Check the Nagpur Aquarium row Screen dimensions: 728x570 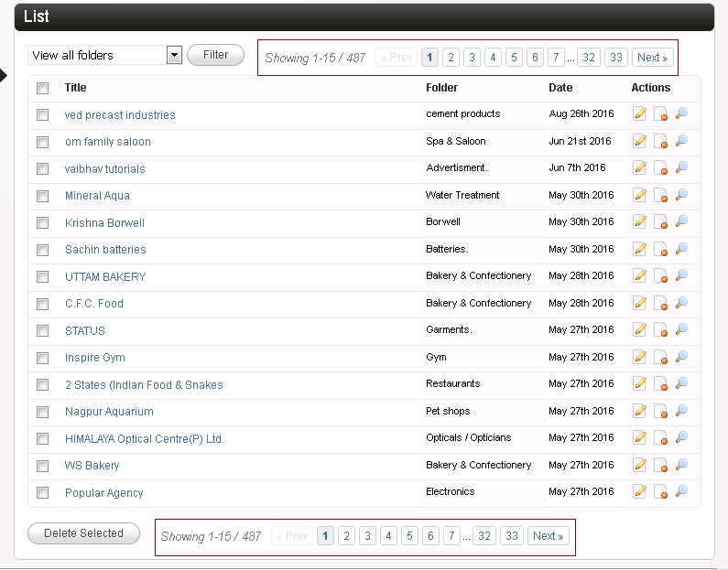(x=43, y=412)
